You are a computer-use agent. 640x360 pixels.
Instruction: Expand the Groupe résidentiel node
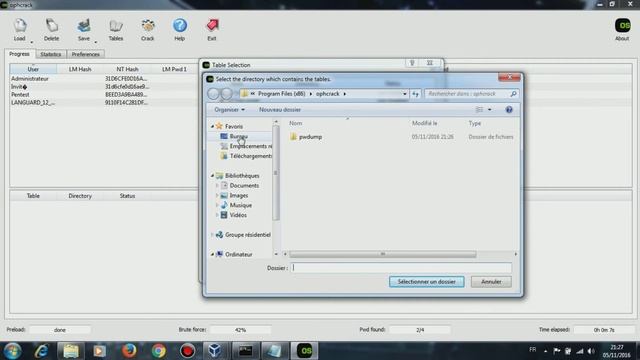[x=212, y=235]
